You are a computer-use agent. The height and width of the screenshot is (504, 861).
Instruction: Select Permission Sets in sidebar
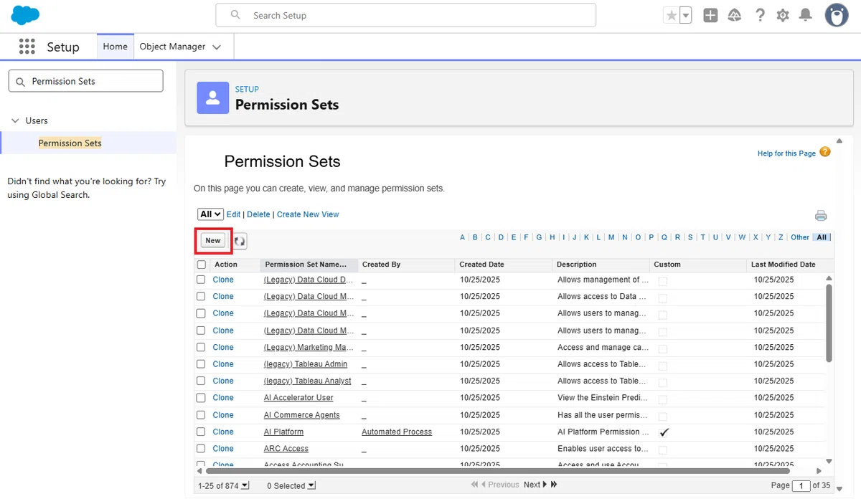pos(70,143)
